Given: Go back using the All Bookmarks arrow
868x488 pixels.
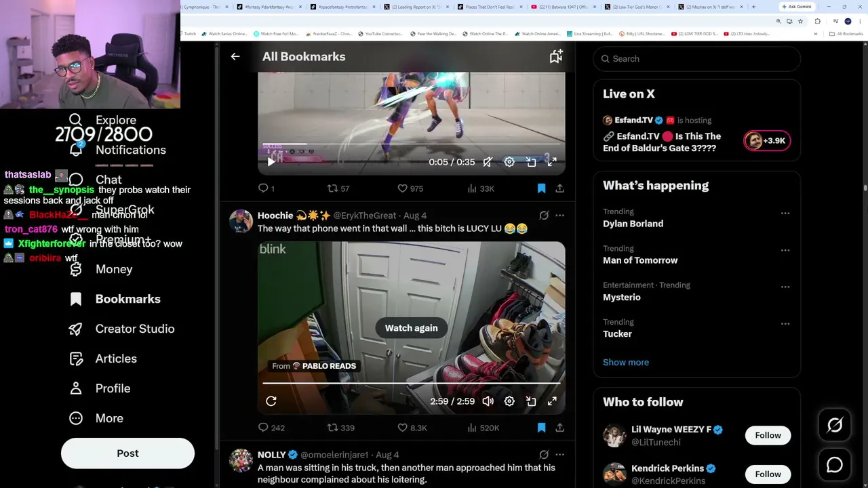Looking at the screenshot, I should tap(235, 57).
